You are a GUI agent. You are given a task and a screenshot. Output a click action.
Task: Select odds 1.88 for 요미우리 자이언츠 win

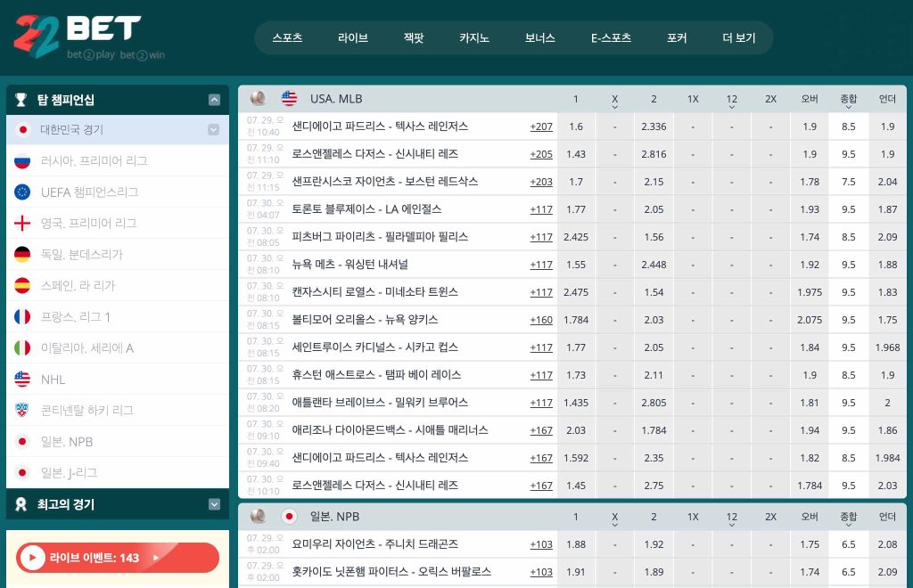(x=576, y=544)
